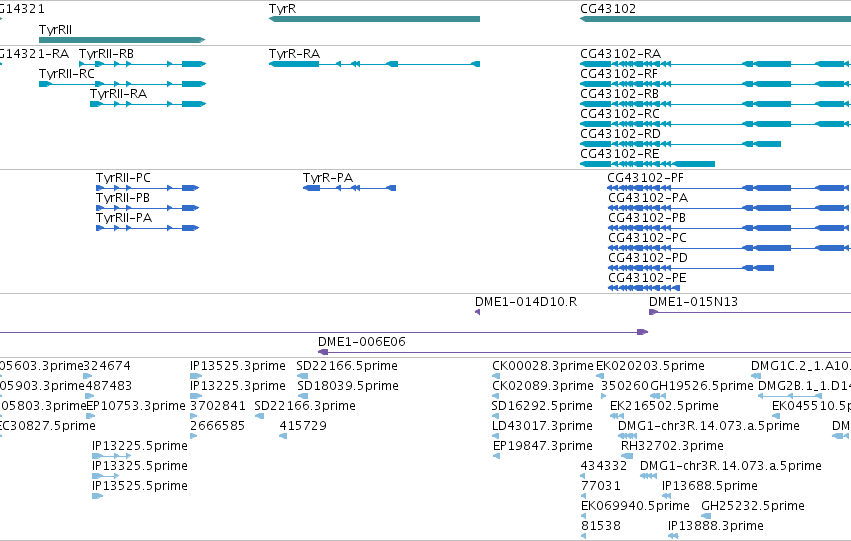Click the 415729 feature label
This screenshot has width=851, height=541.
pos(303,427)
